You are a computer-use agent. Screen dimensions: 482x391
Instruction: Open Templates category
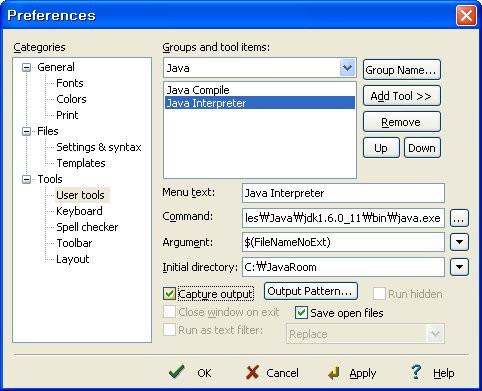coord(81,163)
